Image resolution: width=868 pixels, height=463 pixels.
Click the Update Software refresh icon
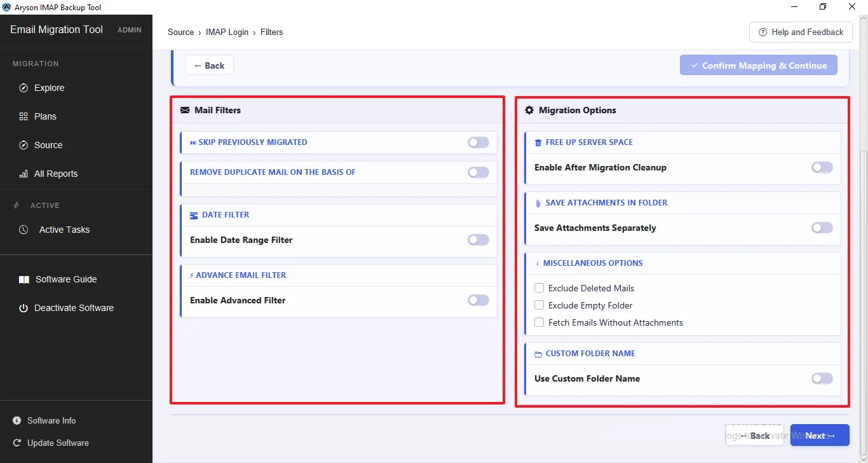(17, 443)
